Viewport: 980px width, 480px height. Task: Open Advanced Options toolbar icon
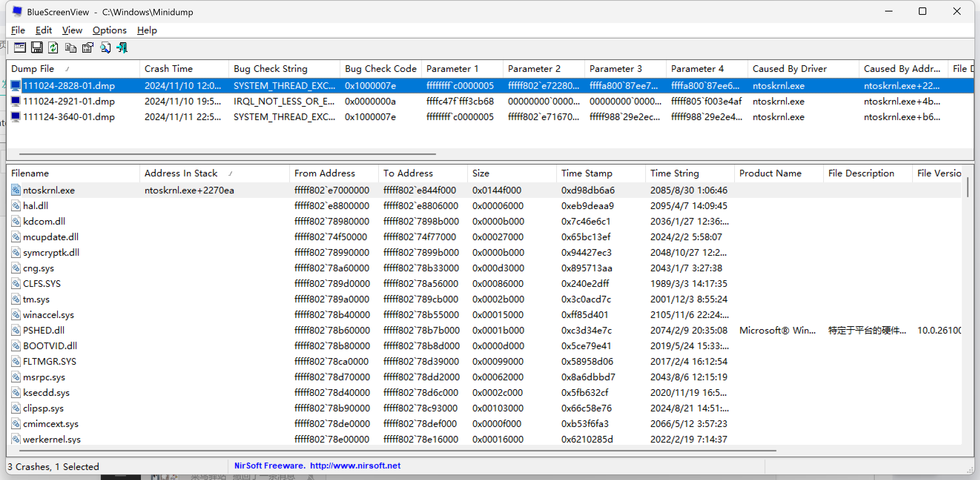click(20, 47)
